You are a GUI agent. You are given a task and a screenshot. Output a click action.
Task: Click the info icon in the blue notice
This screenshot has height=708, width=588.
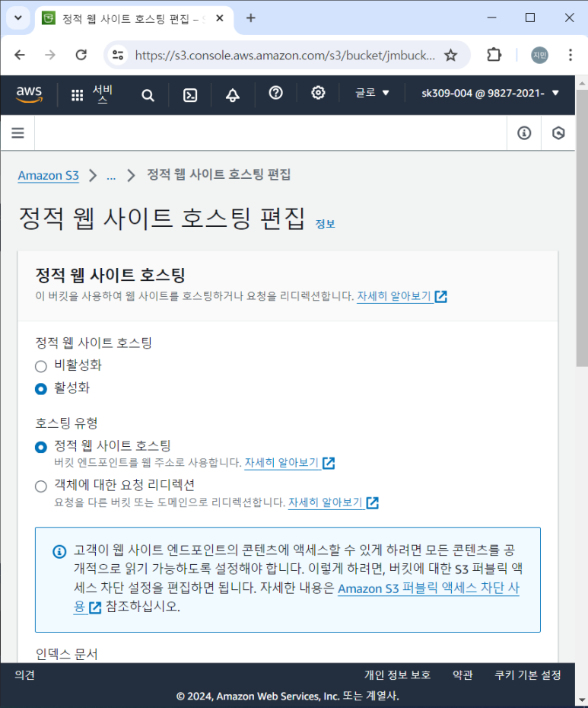tap(59, 551)
